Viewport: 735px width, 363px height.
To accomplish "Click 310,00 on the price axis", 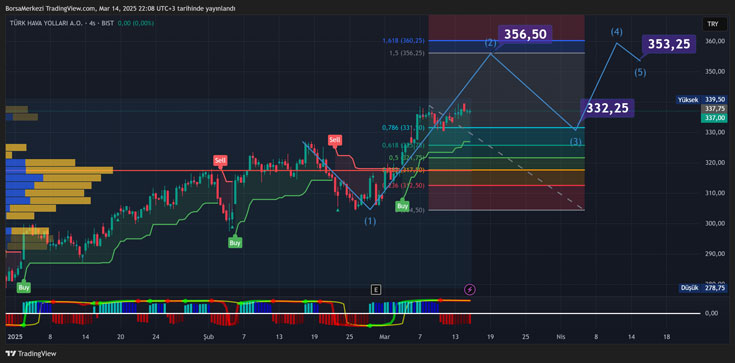I will 715,193.
